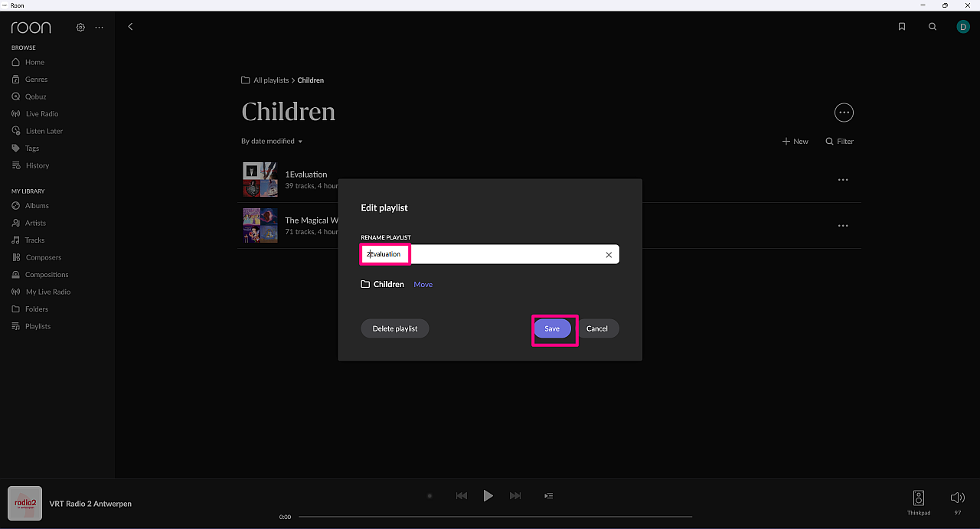This screenshot has height=529, width=980.
Task: Open the volume speaker icon
Action: tap(957, 498)
